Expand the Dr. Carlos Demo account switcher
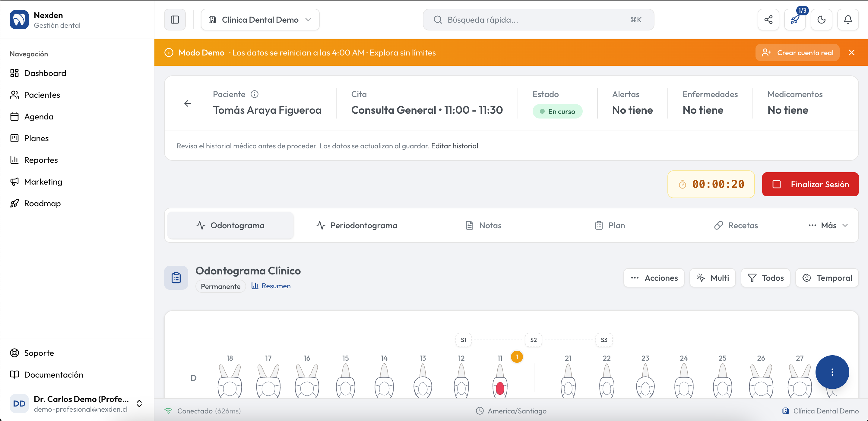This screenshot has width=868, height=421. [77, 404]
